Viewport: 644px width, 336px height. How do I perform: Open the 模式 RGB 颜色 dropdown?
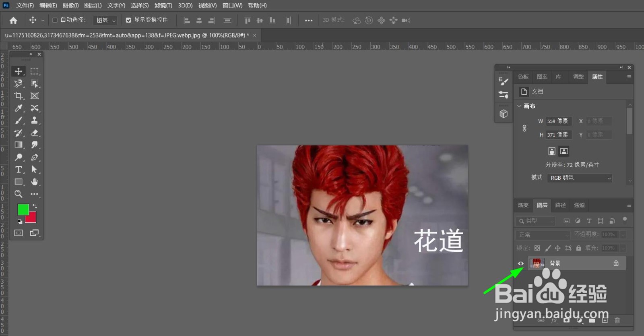click(x=580, y=178)
